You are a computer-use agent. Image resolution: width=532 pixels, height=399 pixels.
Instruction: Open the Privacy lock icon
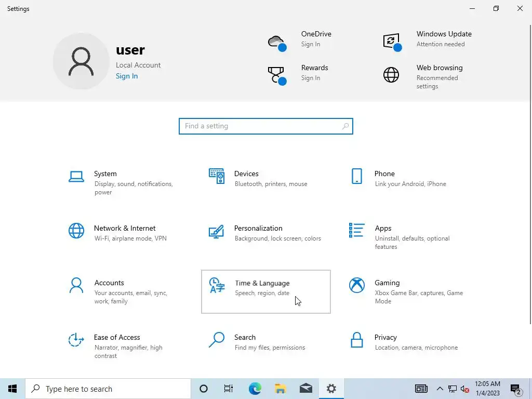click(x=356, y=340)
